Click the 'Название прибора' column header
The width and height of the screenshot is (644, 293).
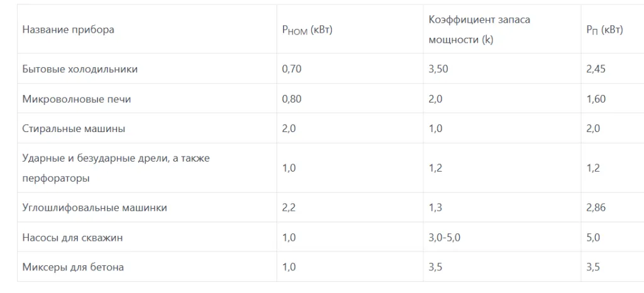click(x=68, y=30)
